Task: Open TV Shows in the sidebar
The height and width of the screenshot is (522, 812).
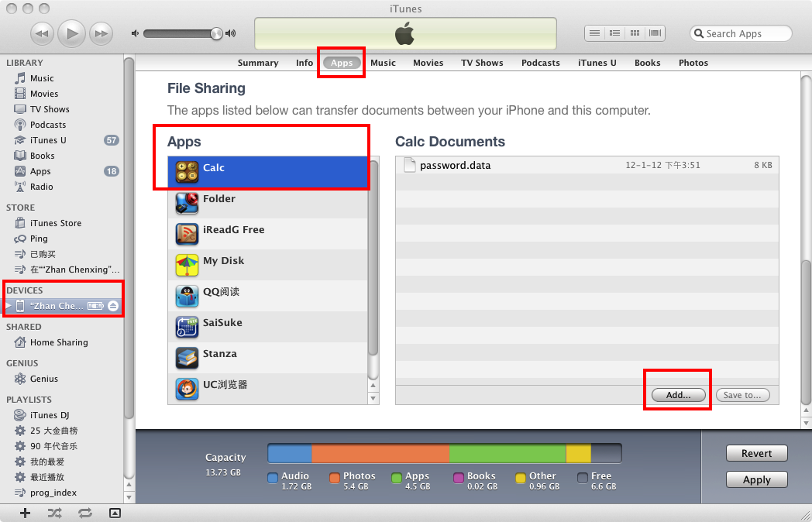Action: (62, 109)
